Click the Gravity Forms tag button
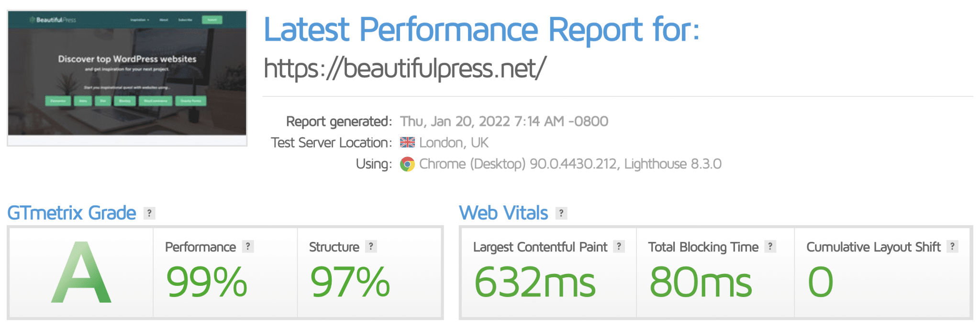The image size is (980, 329). 191,101
